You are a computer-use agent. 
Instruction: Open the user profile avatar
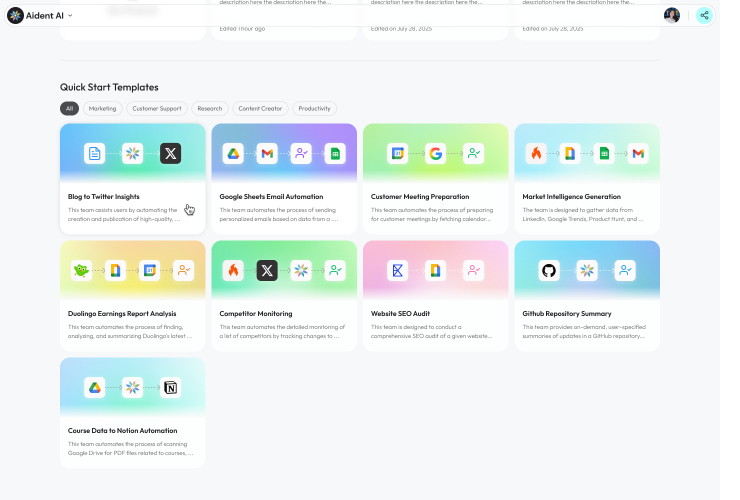672,16
